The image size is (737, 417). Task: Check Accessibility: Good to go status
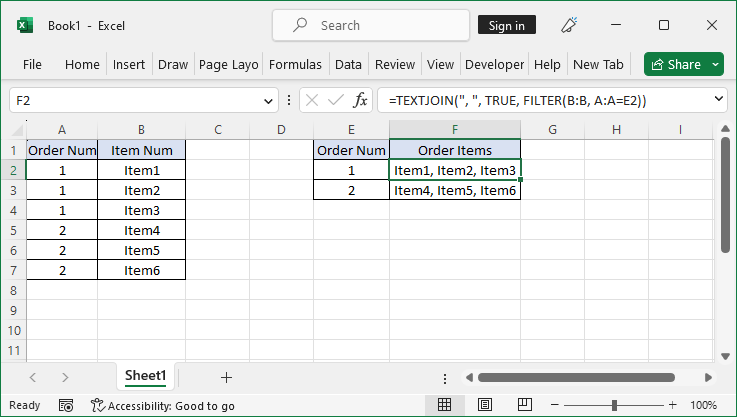point(162,405)
